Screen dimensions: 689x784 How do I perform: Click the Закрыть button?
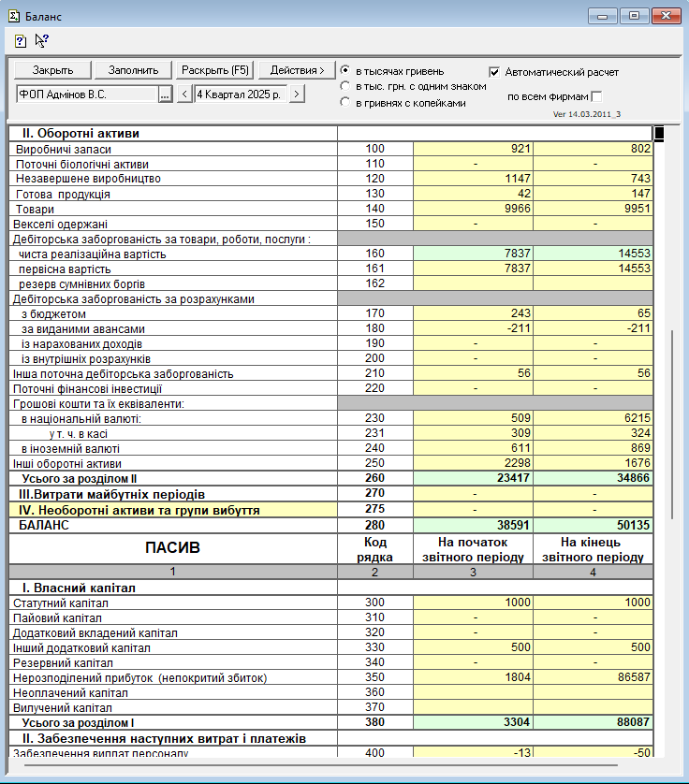click(x=51, y=70)
